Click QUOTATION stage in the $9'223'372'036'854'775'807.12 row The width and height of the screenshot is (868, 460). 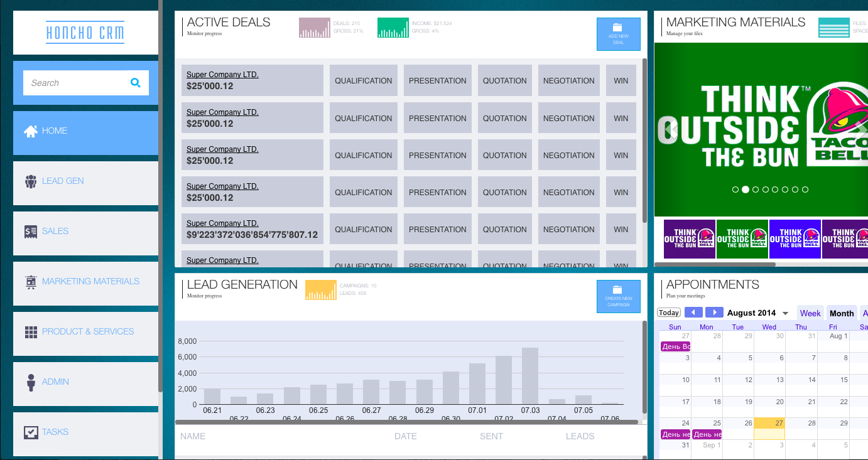coord(505,230)
